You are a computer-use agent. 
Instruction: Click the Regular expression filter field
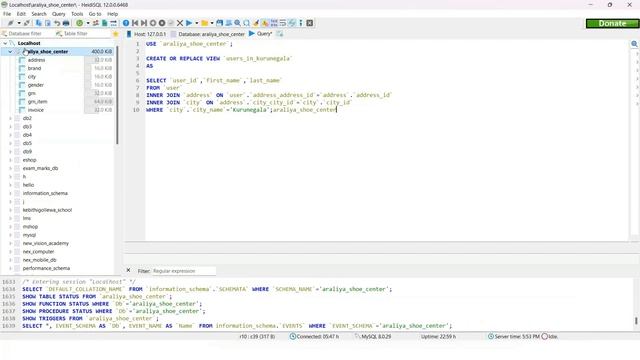184,271
